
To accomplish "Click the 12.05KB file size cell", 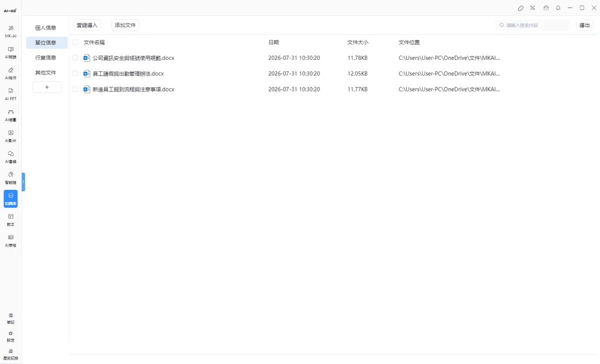I will coord(357,73).
